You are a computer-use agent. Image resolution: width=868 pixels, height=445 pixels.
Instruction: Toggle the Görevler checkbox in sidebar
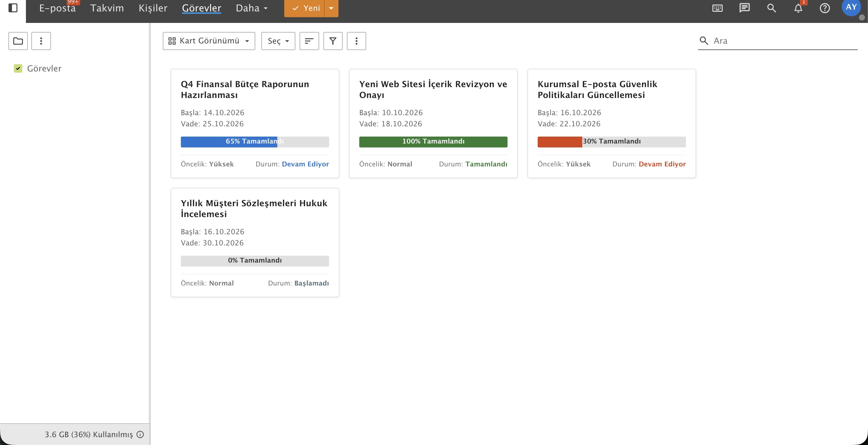coord(18,68)
